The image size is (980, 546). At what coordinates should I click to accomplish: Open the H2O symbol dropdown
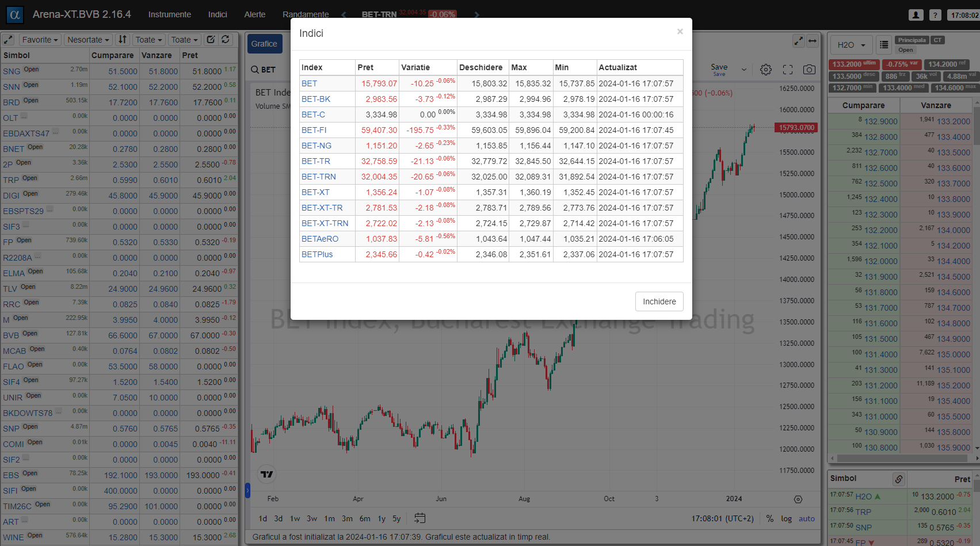(851, 45)
